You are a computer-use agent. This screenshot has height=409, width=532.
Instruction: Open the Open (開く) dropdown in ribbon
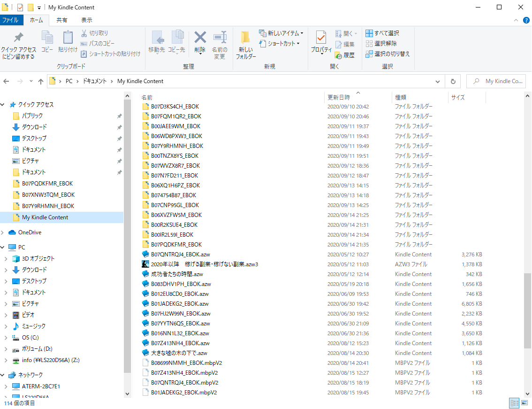[346, 33]
